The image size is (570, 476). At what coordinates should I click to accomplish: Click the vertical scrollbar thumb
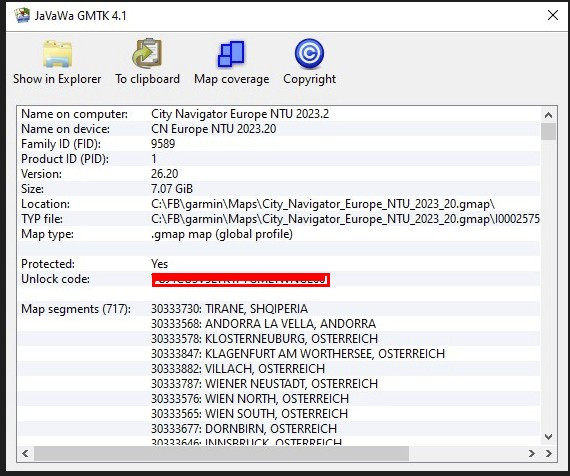[549, 131]
